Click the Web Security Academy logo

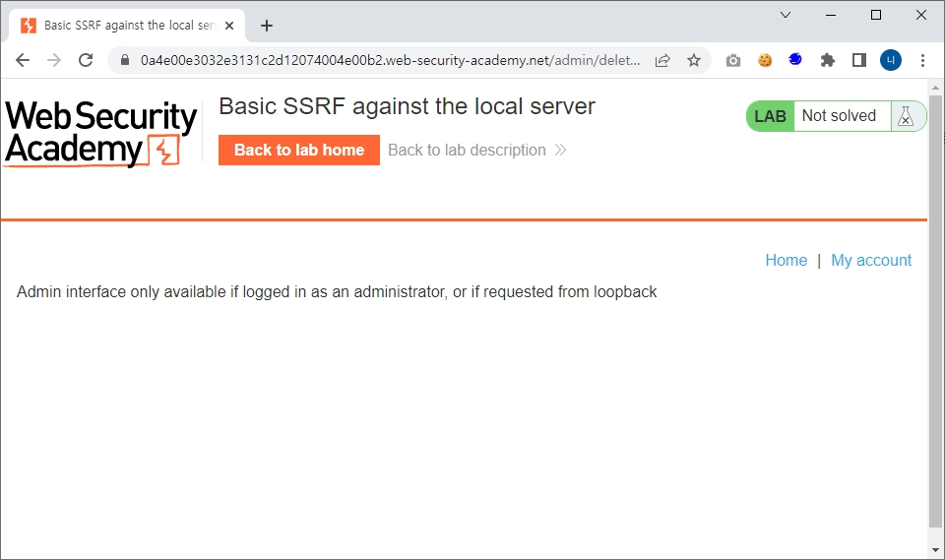(x=100, y=133)
